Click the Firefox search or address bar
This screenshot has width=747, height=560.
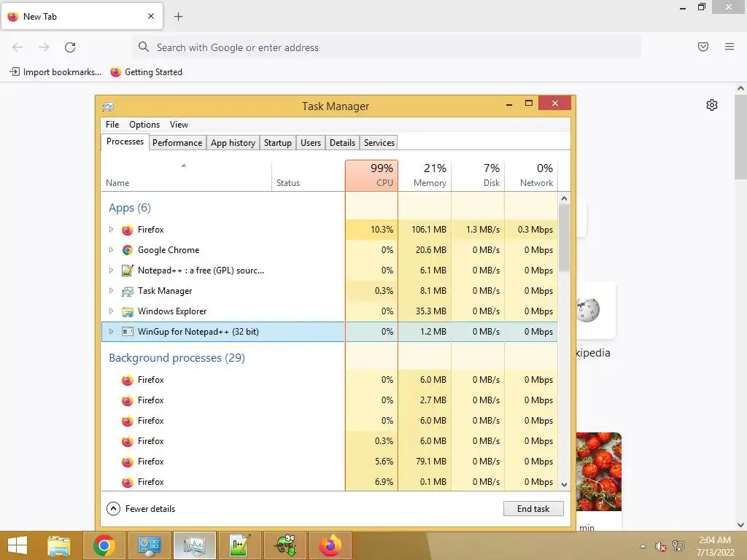(387, 47)
